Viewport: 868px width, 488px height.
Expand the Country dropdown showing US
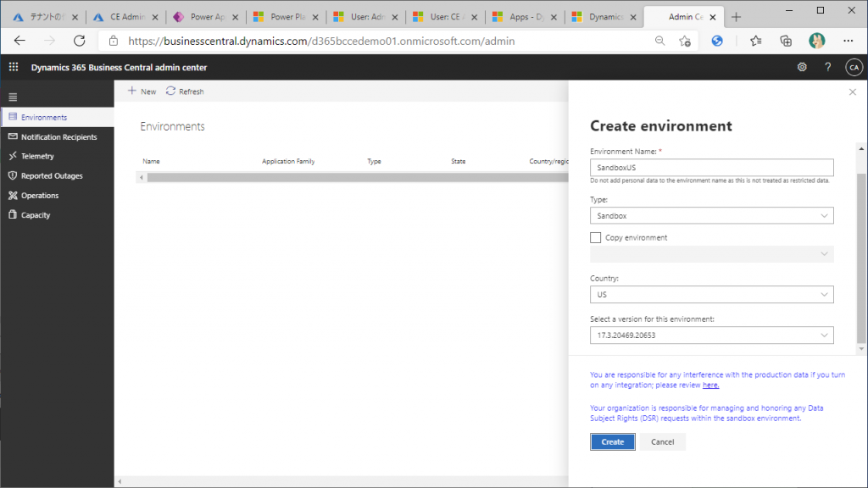[x=711, y=294]
